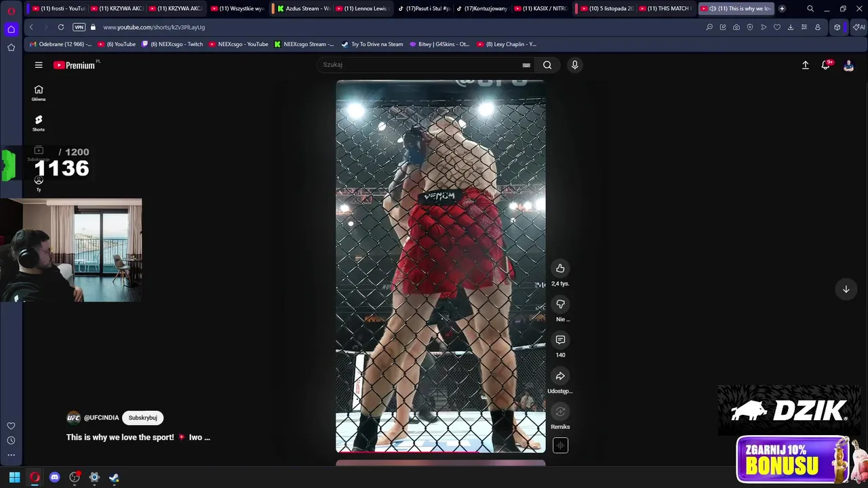Reload the page in Opera
Screen dimensions: 868x488
pos(61,27)
